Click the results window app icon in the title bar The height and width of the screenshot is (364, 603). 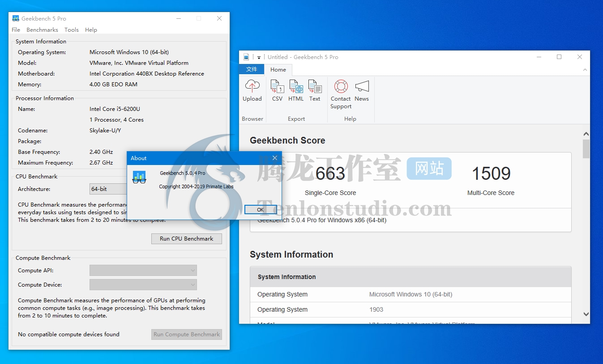(246, 57)
